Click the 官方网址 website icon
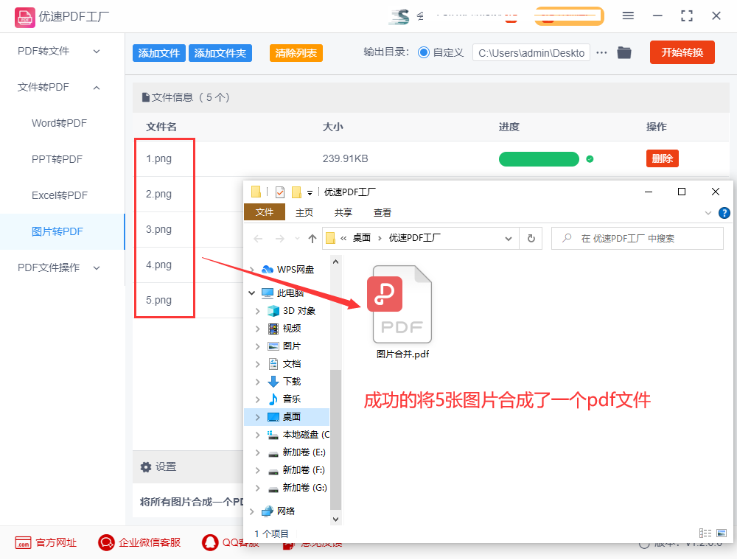 click(x=23, y=542)
